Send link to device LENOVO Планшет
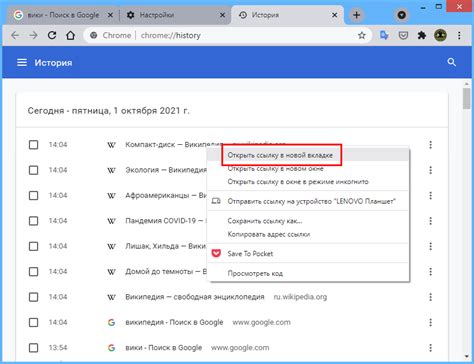The height and width of the screenshot is (364, 474). coord(308,201)
